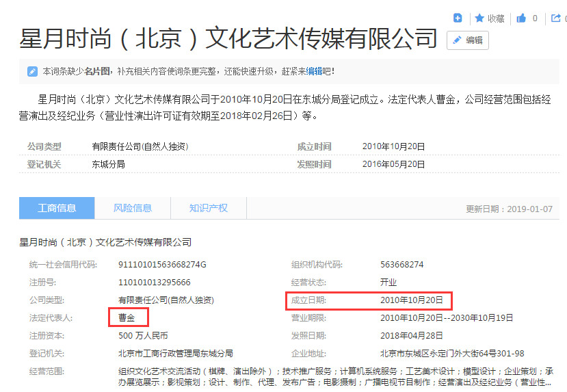Click the 法定代表人 label

(x=51, y=318)
